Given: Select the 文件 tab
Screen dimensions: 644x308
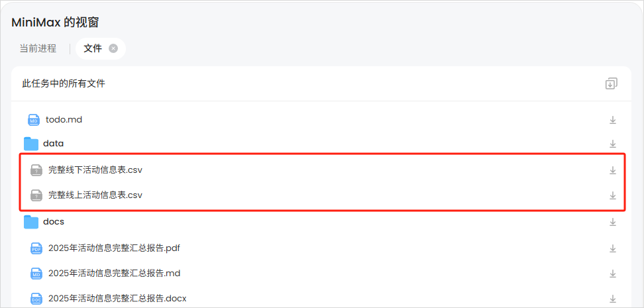Looking at the screenshot, I should pos(92,48).
